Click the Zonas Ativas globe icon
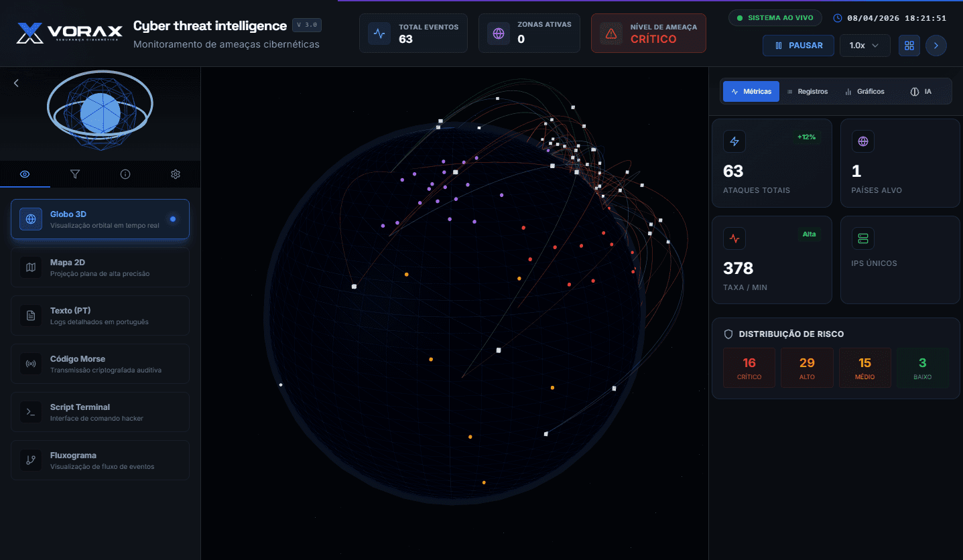 point(499,33)
